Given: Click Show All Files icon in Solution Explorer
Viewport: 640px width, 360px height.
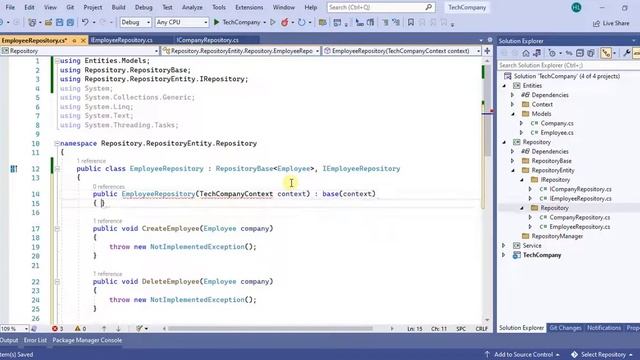Looking at the screenshot, I should click(591, 53).
